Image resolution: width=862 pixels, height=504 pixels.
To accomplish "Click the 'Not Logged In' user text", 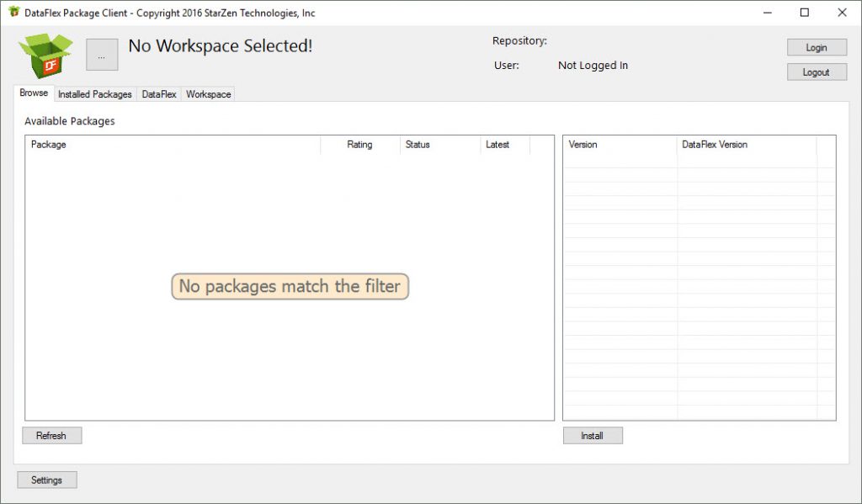I will [593, 66].
